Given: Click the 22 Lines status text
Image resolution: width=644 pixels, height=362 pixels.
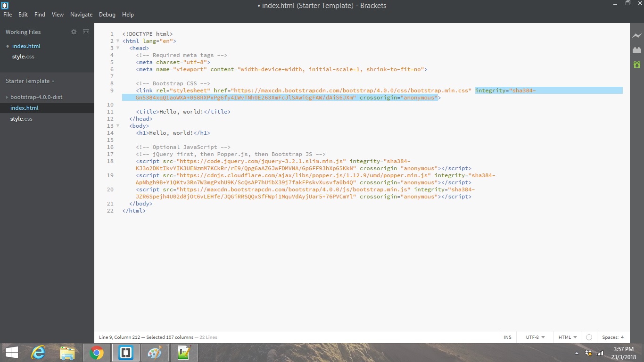Looking at the screenshot, I should (x=208, y=337).
